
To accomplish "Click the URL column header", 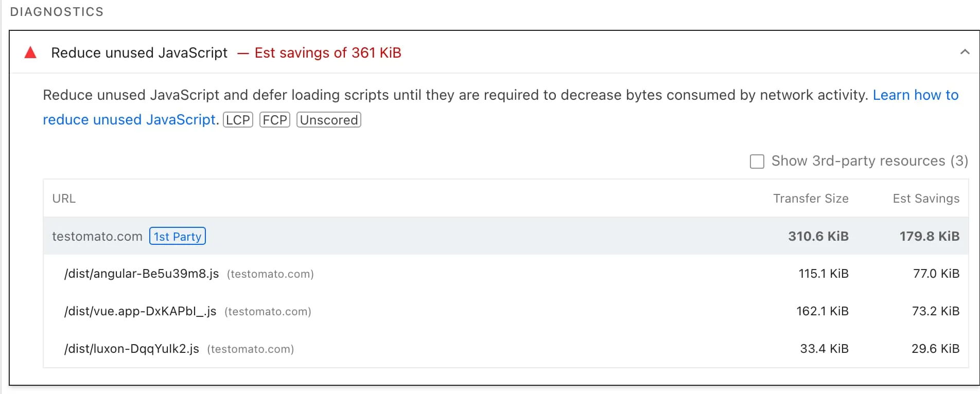I will pos(63,199).
